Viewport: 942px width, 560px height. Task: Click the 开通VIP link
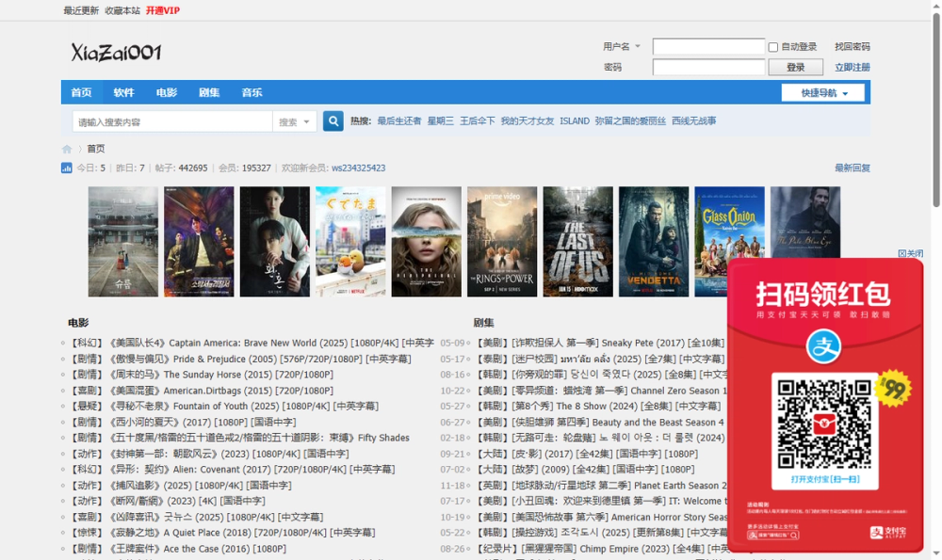(162, 10)
